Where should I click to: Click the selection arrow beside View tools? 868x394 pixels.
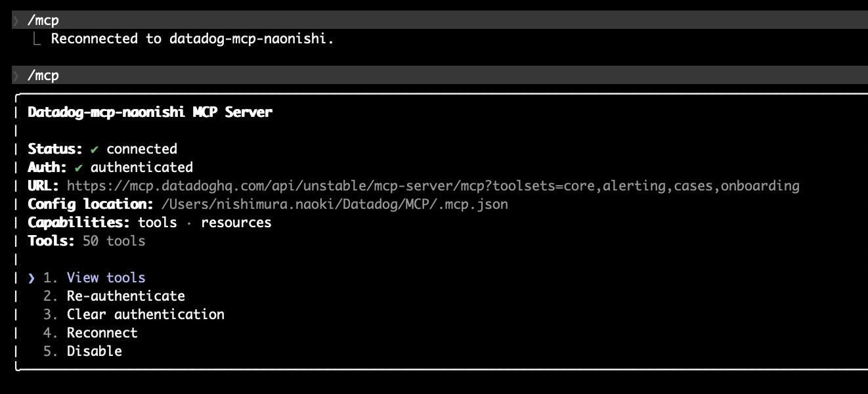(x=32, y=277)
